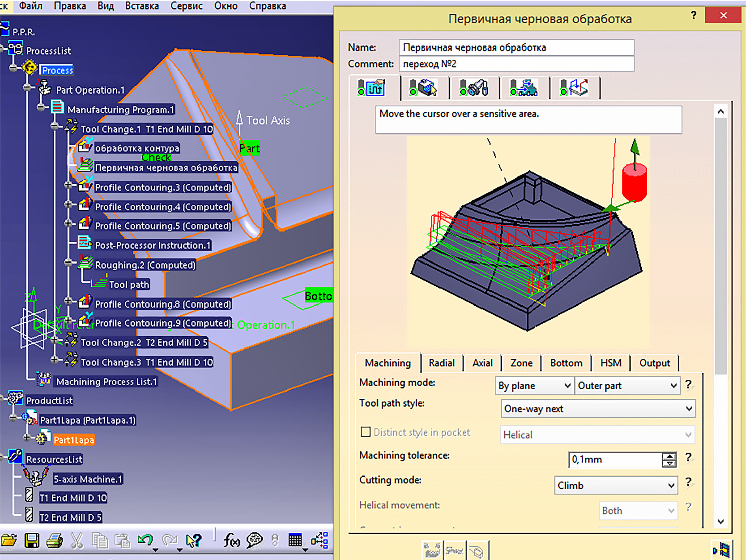This screenshot has height=560, width=746.
Task: Switch to the Radial tab
Action: [441, 363]
